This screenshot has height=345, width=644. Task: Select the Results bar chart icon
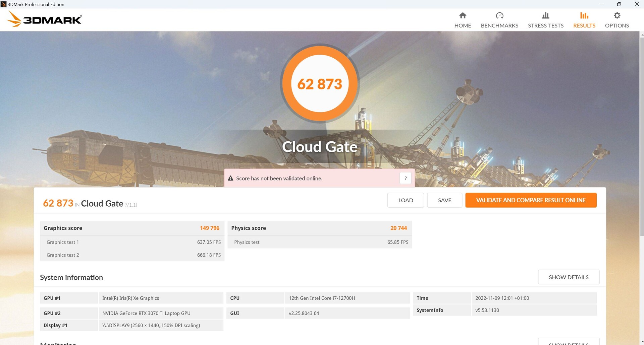(x=584, y=15)
